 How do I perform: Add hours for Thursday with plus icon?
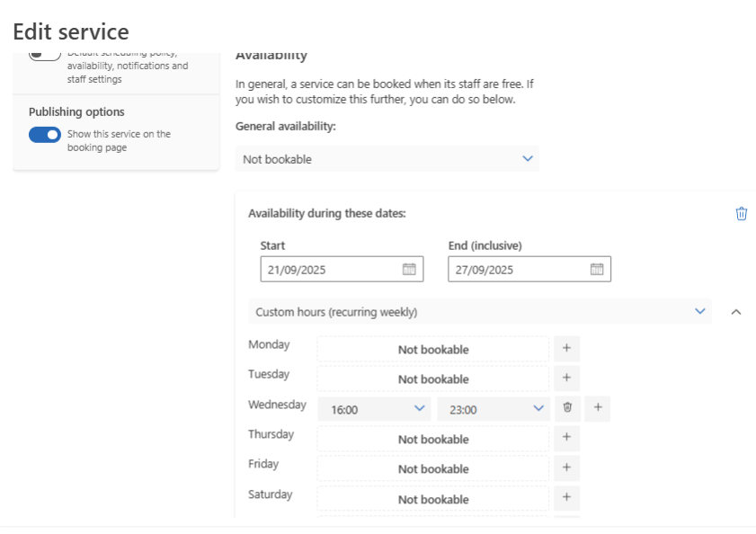[566, 438]
